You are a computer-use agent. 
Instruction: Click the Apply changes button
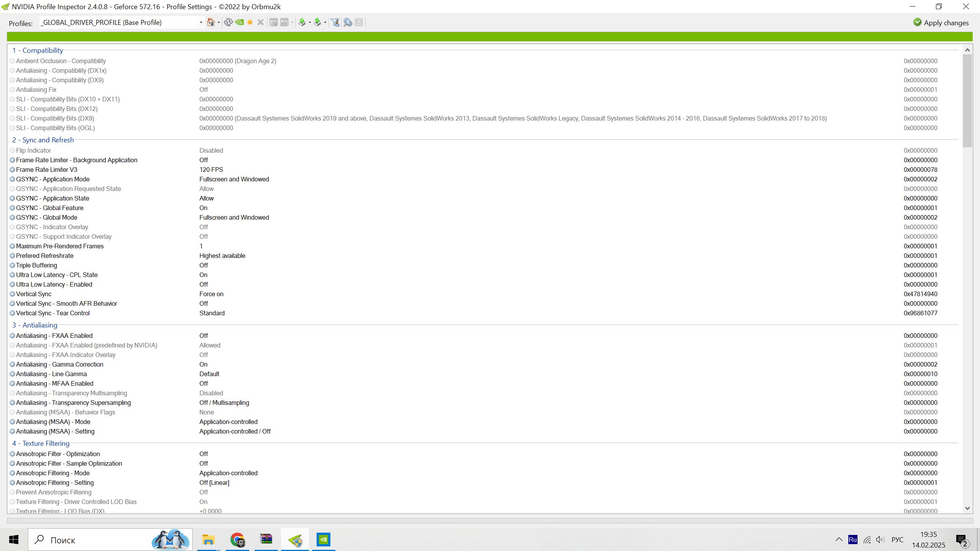tap(941, 23)
